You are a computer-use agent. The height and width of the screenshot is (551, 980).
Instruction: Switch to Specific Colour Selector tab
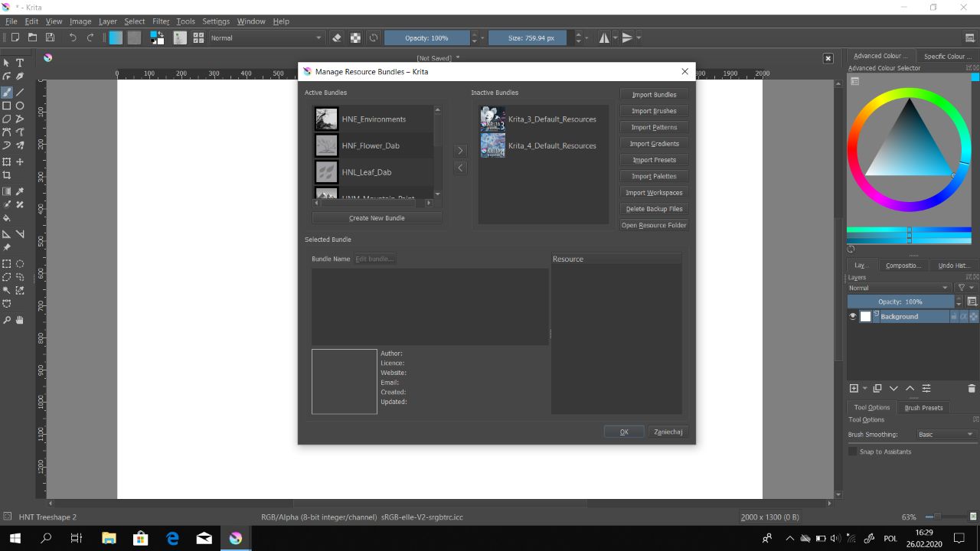click(x=948, y=56)
